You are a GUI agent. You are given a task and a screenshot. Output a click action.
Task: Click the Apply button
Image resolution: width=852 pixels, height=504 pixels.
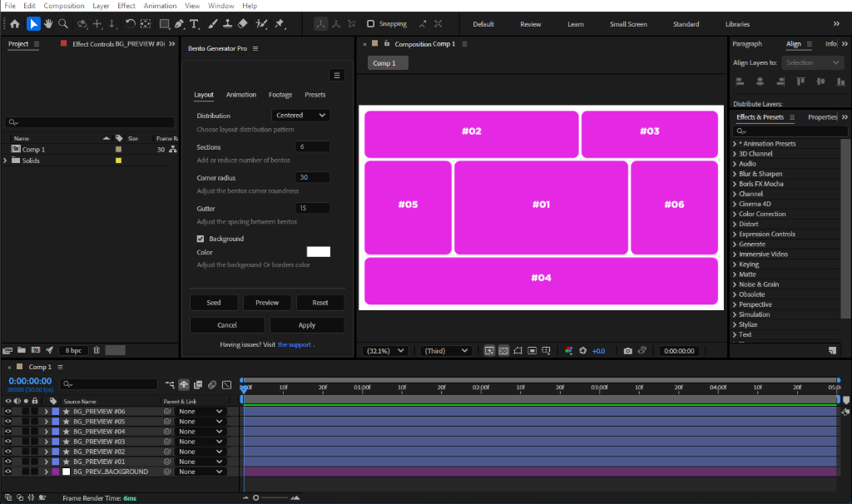tap(307, 325)
